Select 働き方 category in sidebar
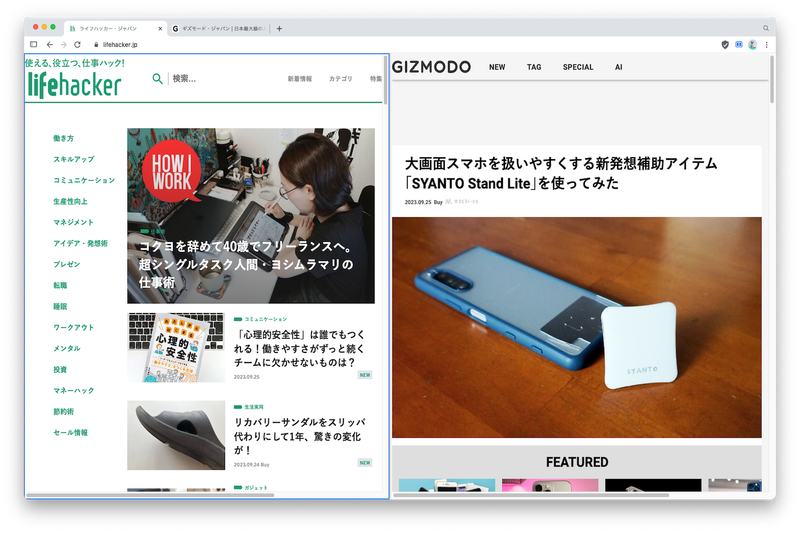The width and height of the screenshot is (800, 533). [x=63, y=138]
